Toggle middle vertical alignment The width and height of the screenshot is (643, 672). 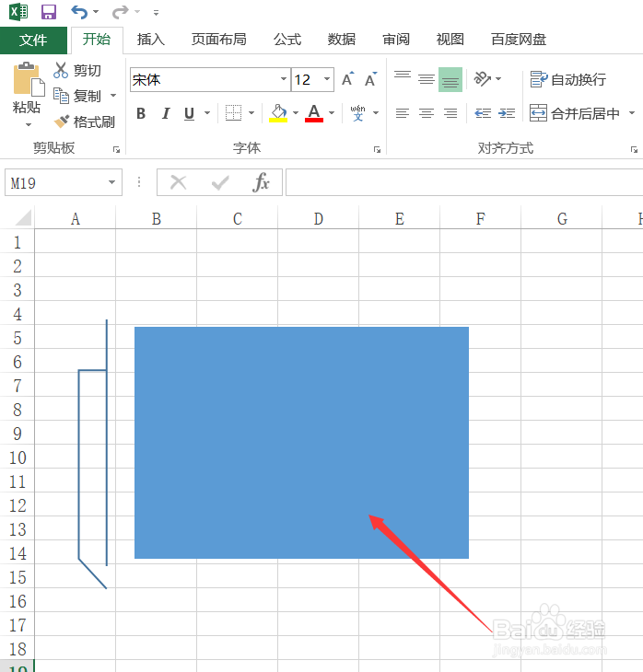pyautogui.click(x=427, y=79)
